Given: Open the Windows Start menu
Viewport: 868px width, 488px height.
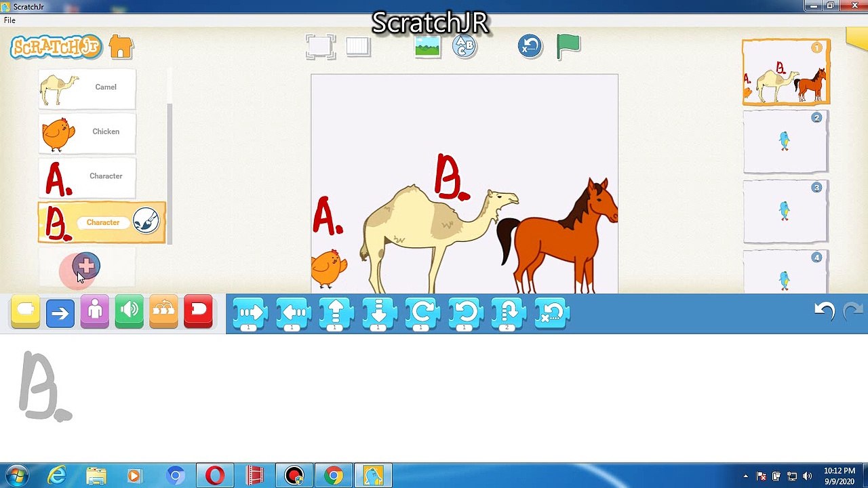Looking at the screenshot, I should (x=16, y=476).
